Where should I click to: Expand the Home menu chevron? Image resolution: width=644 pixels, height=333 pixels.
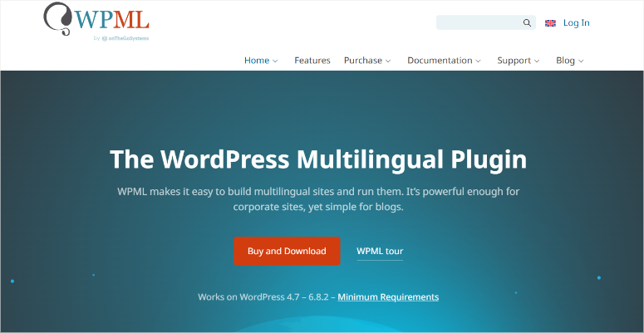click(275, 61)
